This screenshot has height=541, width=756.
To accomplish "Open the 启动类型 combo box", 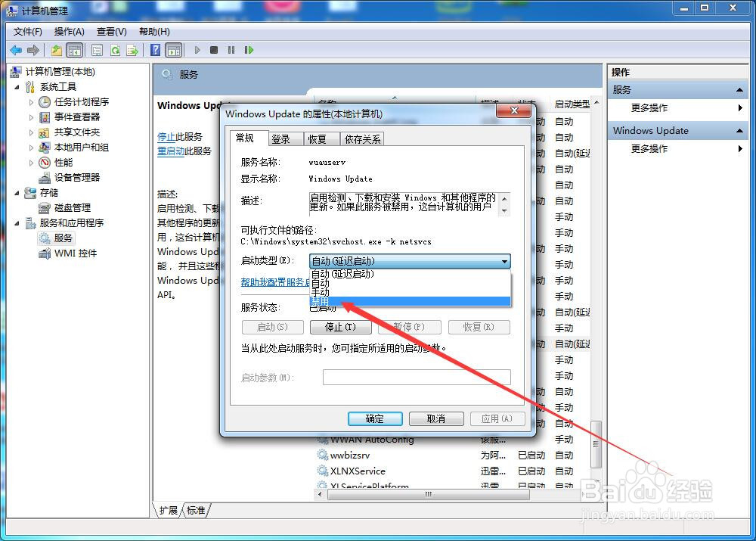I will tap(409, 261).
